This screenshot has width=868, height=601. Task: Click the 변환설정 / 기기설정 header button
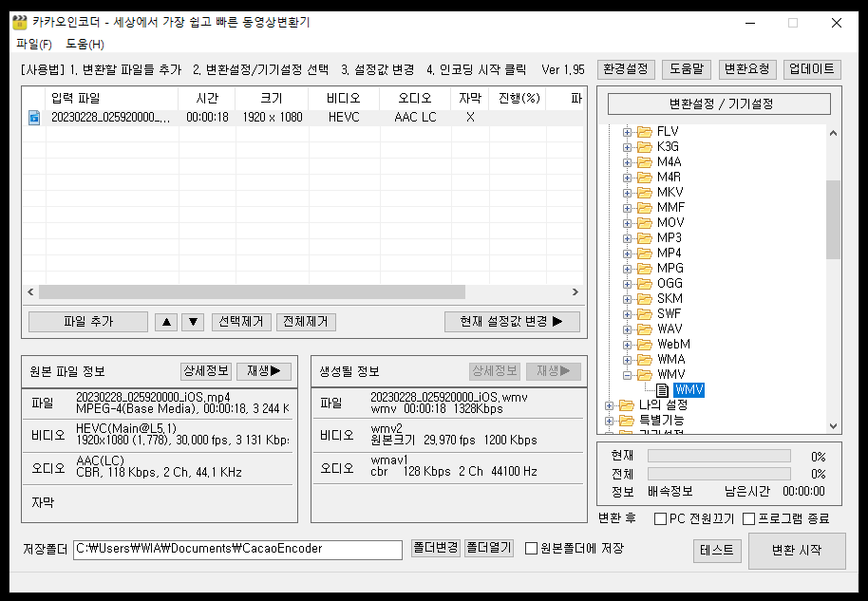pyautogui.click(x=719, y=104)
